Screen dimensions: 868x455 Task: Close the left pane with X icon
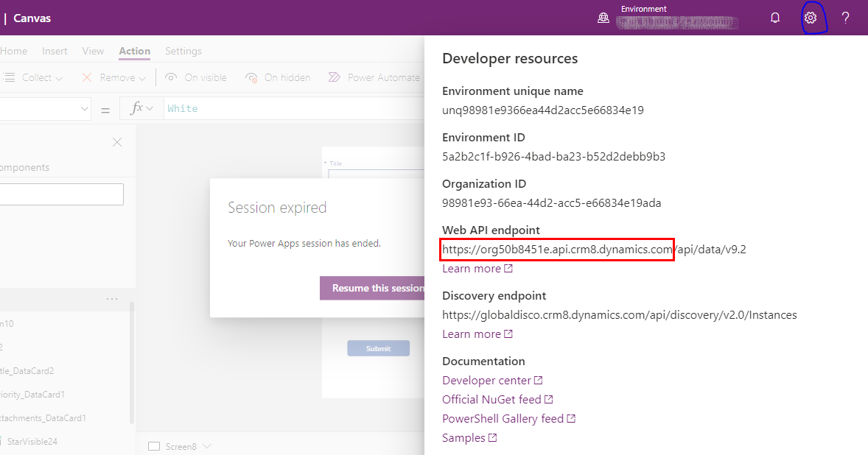117,142
